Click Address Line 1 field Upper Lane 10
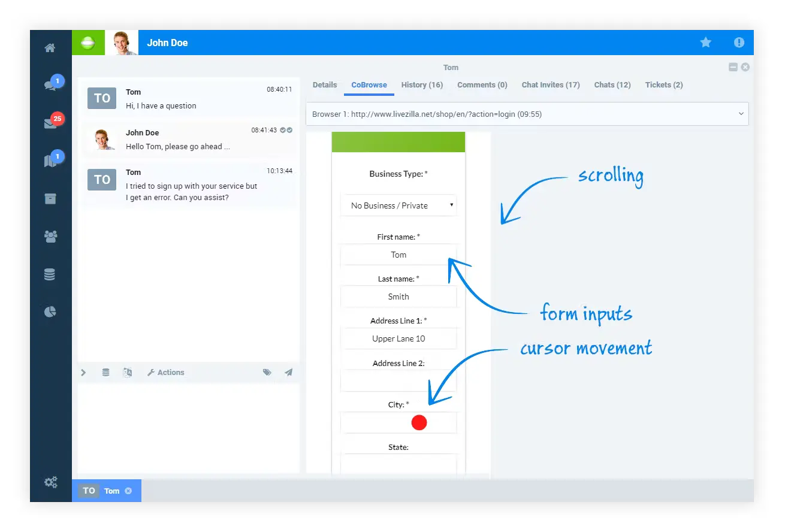 pos(398,338)
